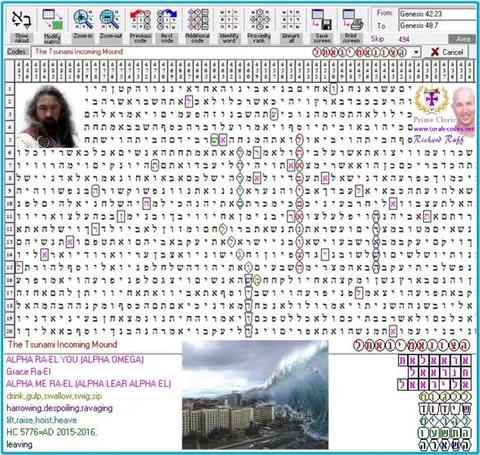Image resolution: width=480 pixels, height=455 pixels.
Task: Click the Richard Ruff signature text
Action: pyautogui.click(x=439, y=139)
